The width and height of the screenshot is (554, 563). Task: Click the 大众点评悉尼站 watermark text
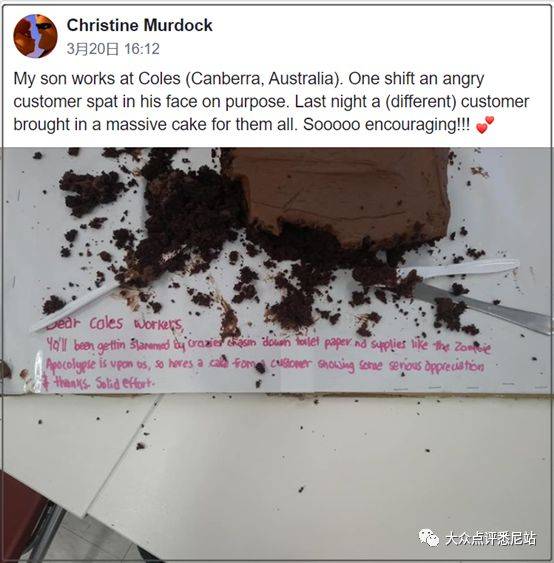click(x=490, y=539)
